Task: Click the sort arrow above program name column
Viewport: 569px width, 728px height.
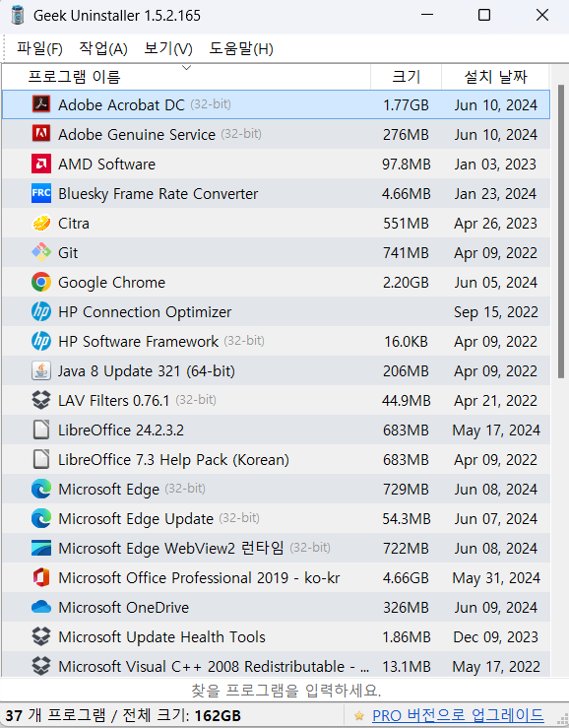Action: tap(187, 68)
